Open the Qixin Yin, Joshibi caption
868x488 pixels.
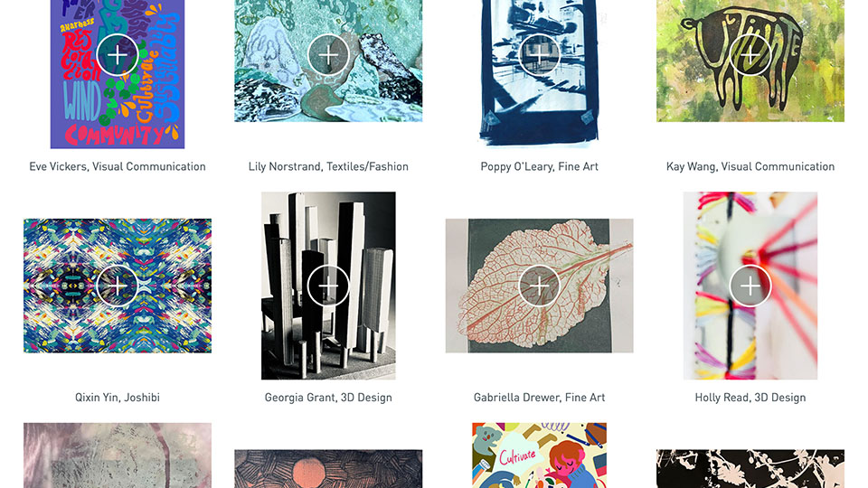pos(118,398)
